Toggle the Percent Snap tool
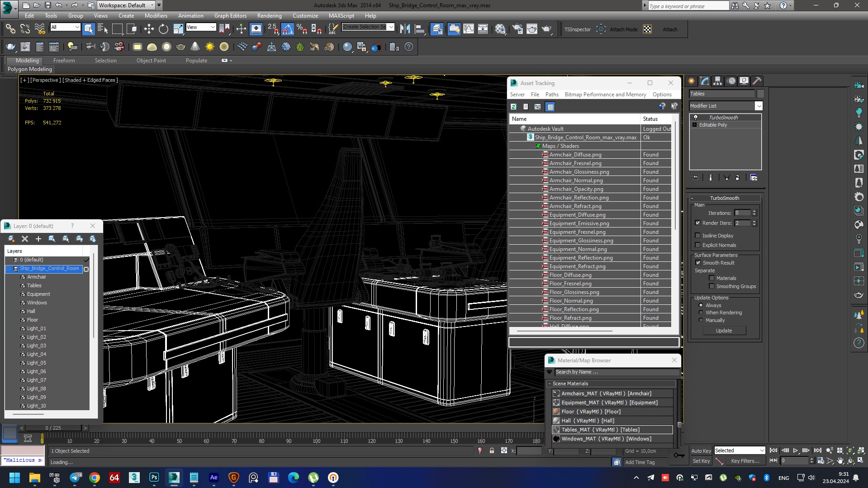 [302, 29]
